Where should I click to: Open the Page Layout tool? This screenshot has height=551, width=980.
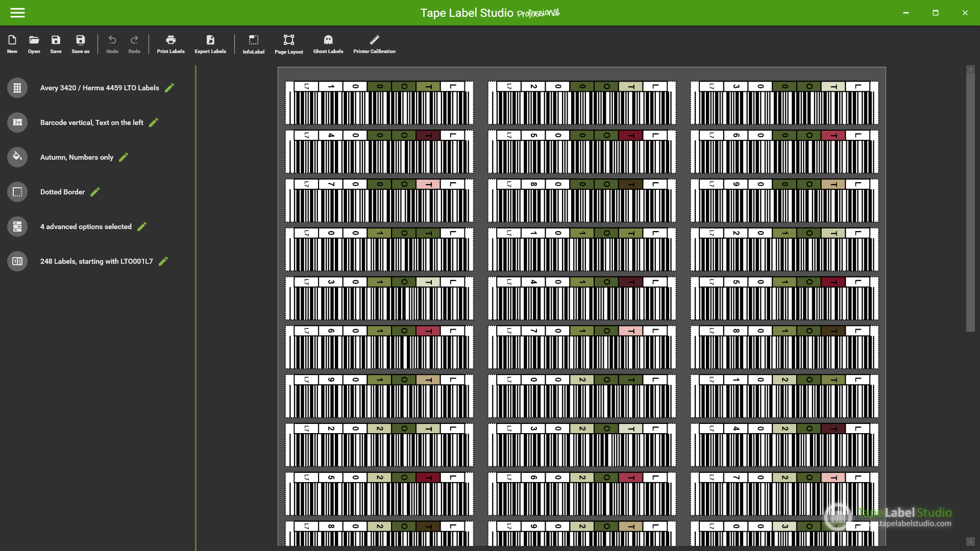pyautogui.click(x=289, y=44)
